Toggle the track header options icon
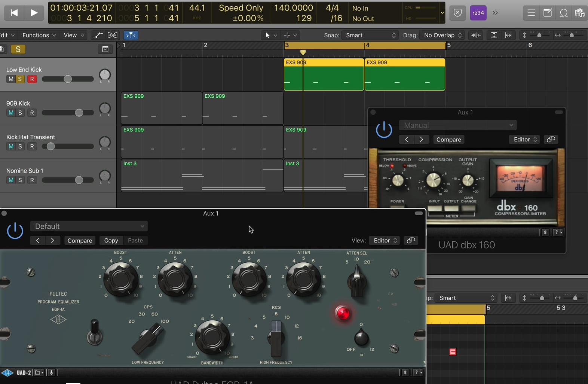The image size is (588, 384). point(105,49)
